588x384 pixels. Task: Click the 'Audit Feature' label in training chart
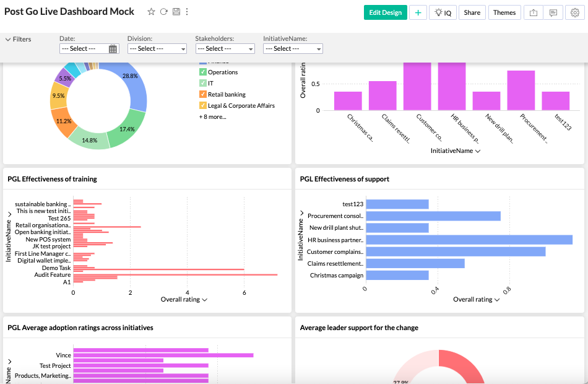point(53,275)
